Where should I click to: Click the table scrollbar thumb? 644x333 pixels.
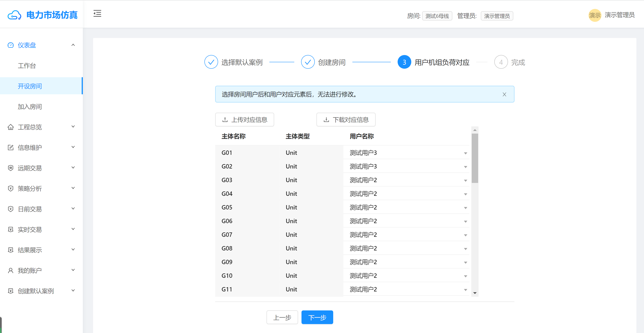point(475,158)
